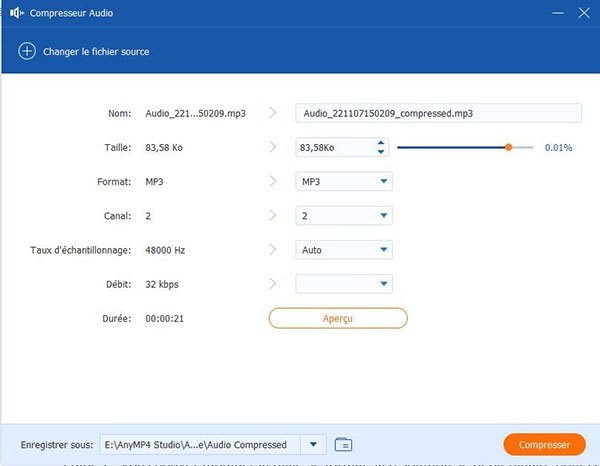Click 'Changer le fichier source' label
600x466 pixels.
[x=96, y=52]
